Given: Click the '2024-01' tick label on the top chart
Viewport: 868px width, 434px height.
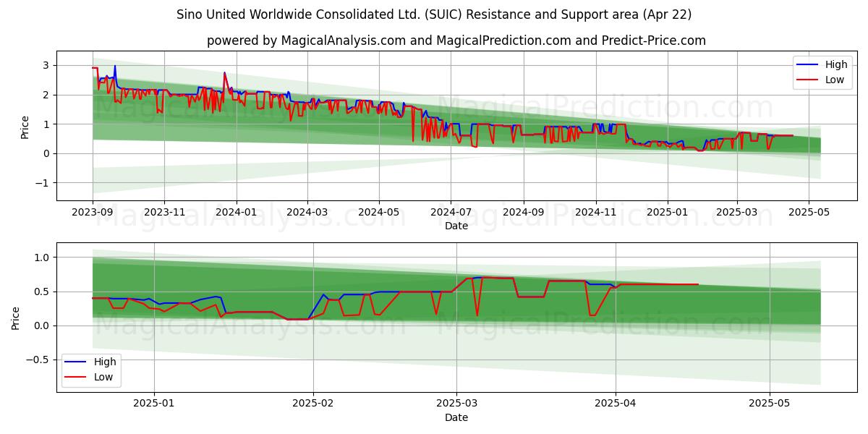Looking at the screenshot, I should [x=236, y=212].
